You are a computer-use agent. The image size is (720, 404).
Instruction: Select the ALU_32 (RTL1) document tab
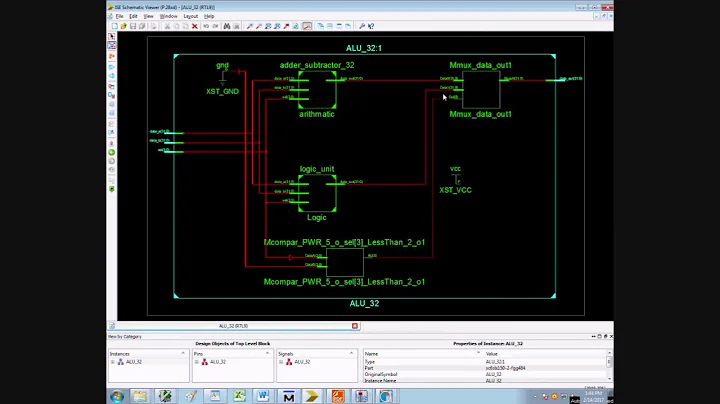tap(233, 326)
